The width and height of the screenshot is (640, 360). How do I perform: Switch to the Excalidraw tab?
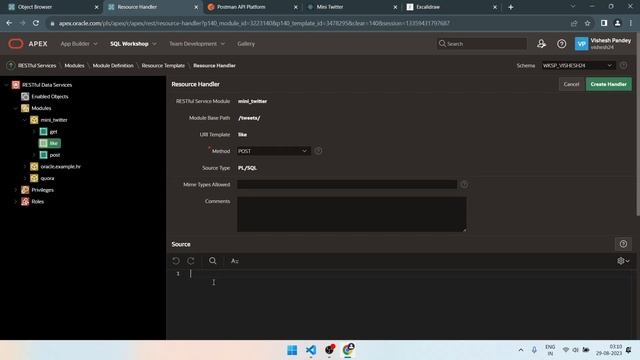(451, 7)
